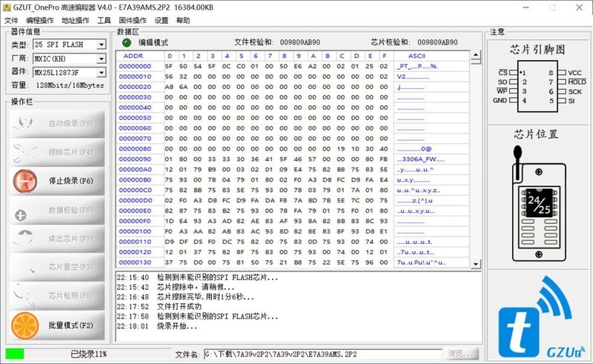Click 停止烧录(F6) button
Viewport: 593px width, 364px height.
coord(57,181)
